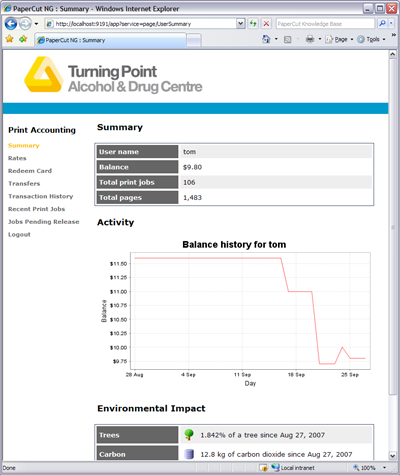
Task: Click the Print toolbar icon
Action: click(x=310, y=39)
